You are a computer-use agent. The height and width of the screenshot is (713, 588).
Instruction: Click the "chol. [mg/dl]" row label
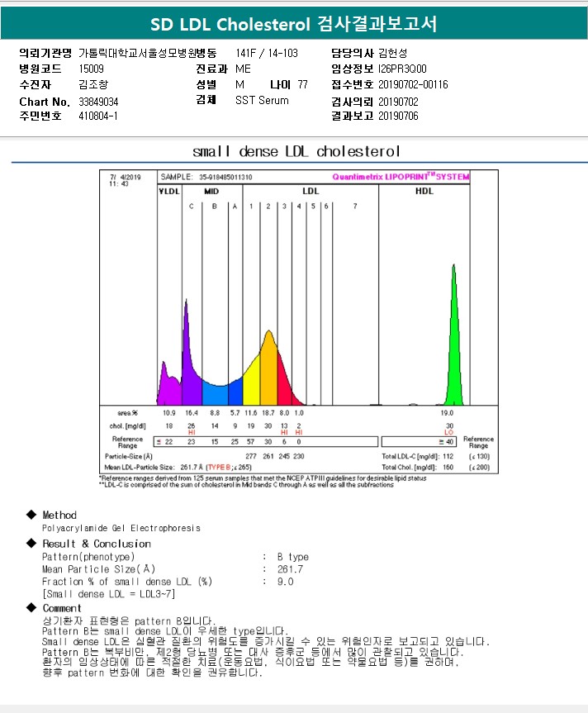tap(127, 426)
